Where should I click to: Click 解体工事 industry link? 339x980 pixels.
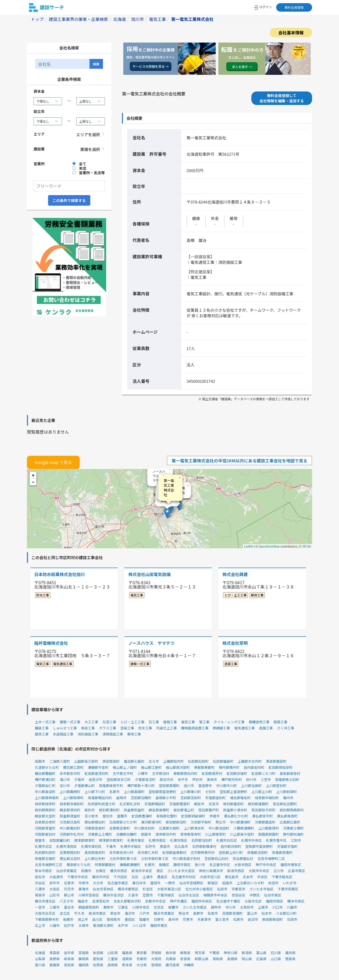click(x=134, y=734)
